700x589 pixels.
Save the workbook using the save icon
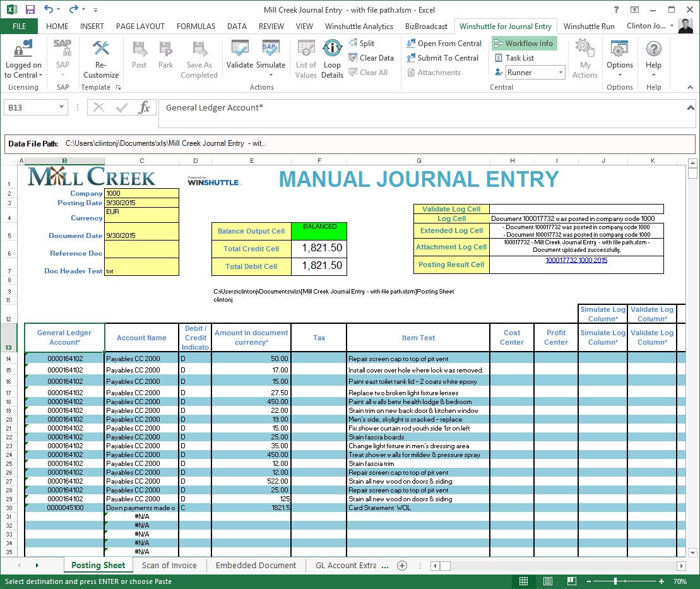[30, 9]
